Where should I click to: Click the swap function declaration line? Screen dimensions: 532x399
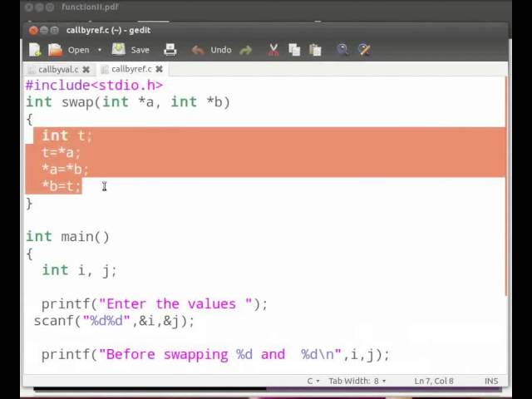(x=128, y=102)
